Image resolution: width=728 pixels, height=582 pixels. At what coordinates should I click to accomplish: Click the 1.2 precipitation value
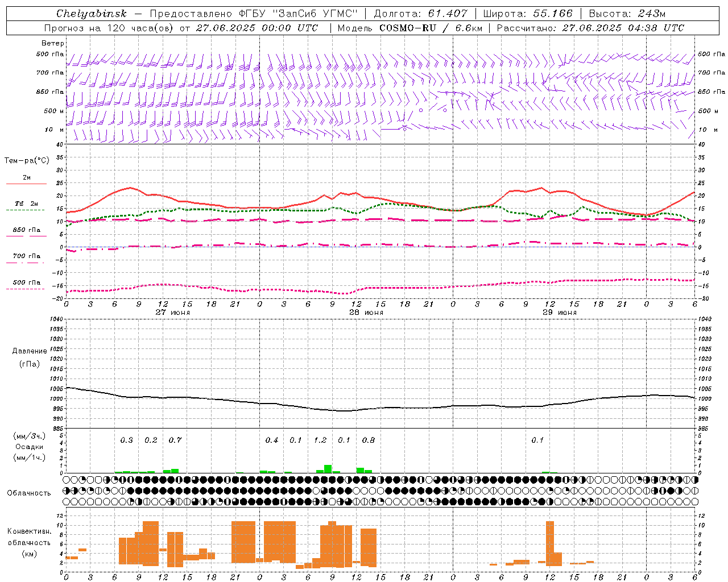pos(320,440)
